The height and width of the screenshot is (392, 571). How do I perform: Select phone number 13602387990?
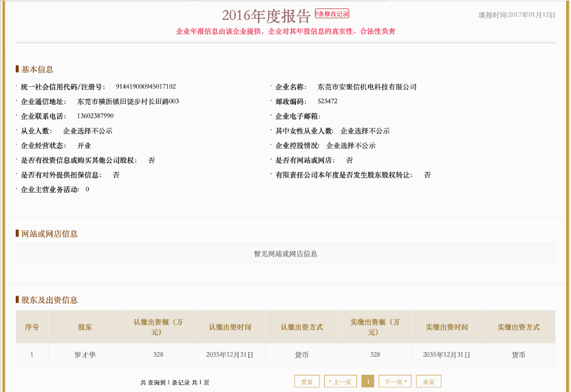(x=95, y=116)
